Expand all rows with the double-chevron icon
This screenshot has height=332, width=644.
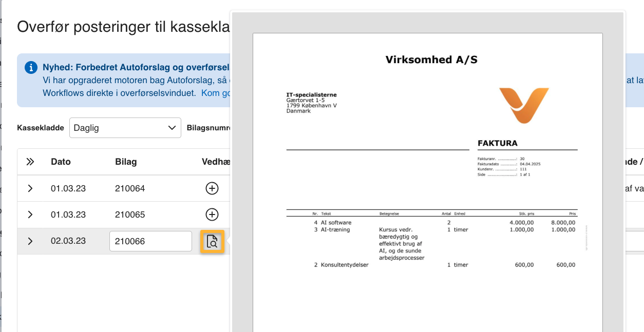pyautogui.click(x=30, y=162)
